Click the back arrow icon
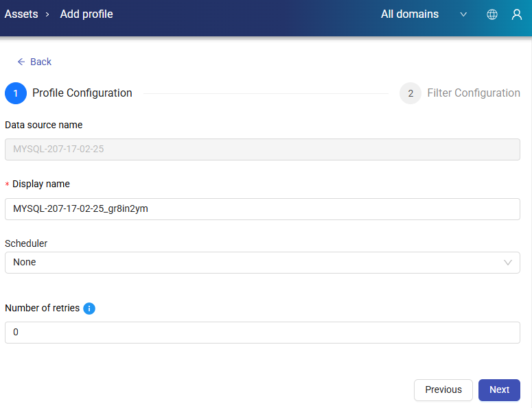This screenshot has width=532, height=408. pos(21,62)
